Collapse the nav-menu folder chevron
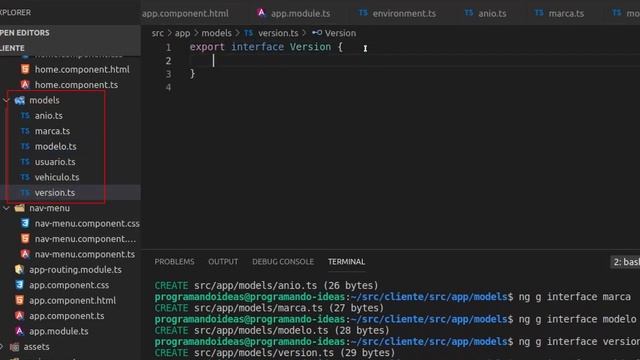The image size is (640, 360). 7,208
